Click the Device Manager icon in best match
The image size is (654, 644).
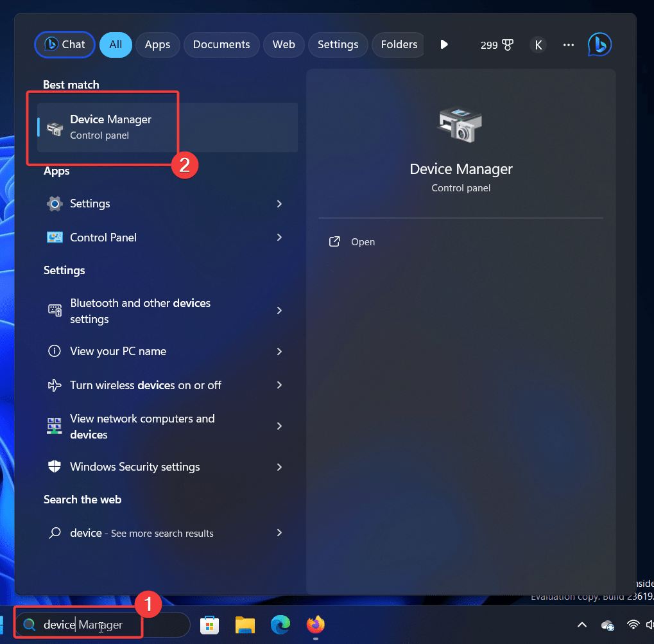point(55,129)
